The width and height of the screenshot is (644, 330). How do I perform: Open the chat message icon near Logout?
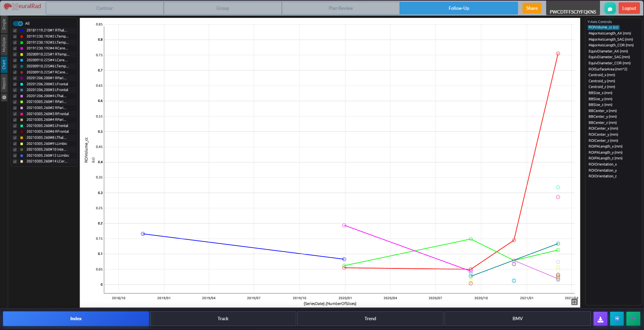pyautogui.click(x=610, y=8)
